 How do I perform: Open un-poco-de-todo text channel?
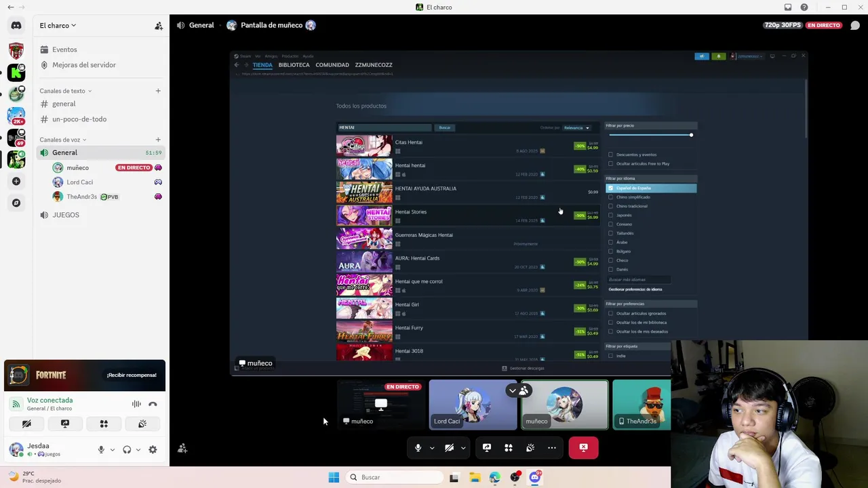pyautogui.click(x=100, y=119)
